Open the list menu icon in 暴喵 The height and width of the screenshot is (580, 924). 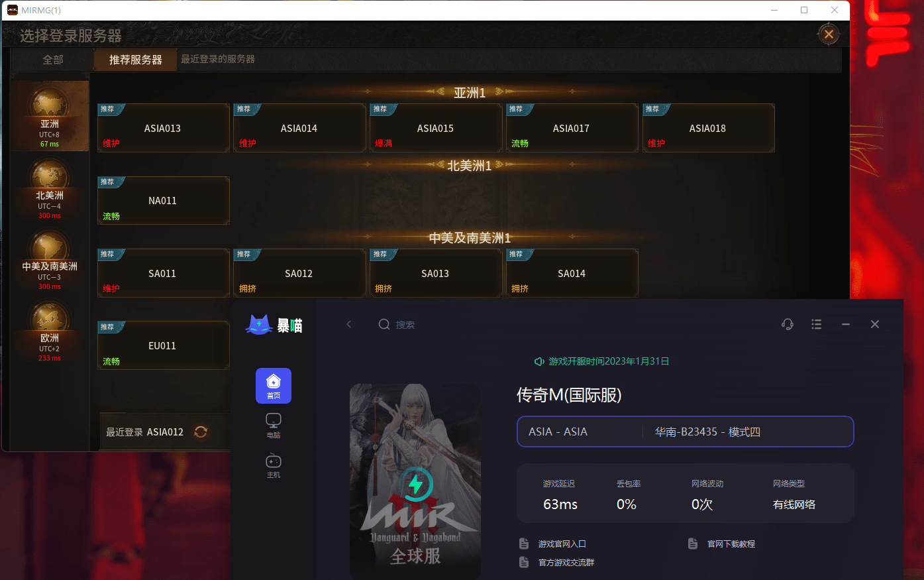coord(817,324)
